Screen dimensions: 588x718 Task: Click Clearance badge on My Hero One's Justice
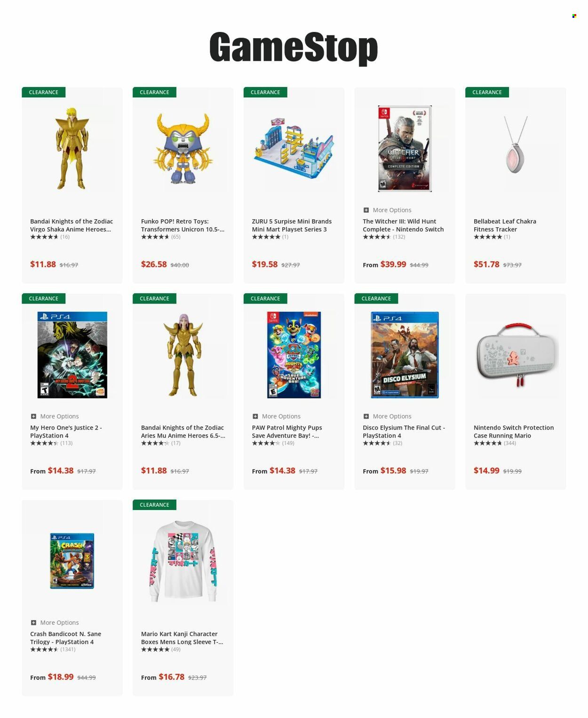[43, 298]
